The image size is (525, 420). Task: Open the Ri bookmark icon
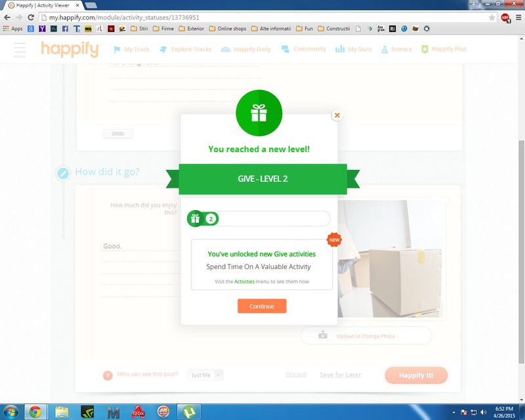[392, 29]
